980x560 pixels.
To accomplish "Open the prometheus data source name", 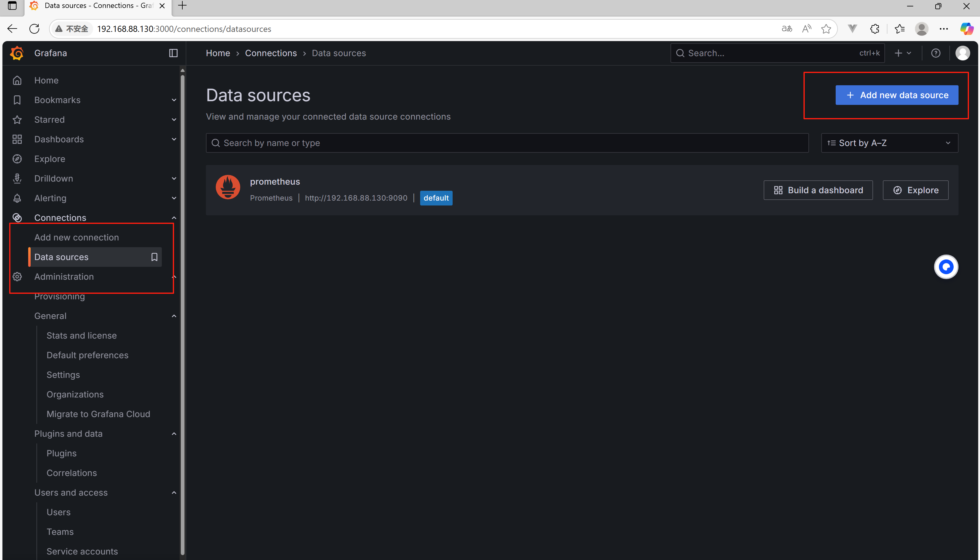I will (275, 182).
